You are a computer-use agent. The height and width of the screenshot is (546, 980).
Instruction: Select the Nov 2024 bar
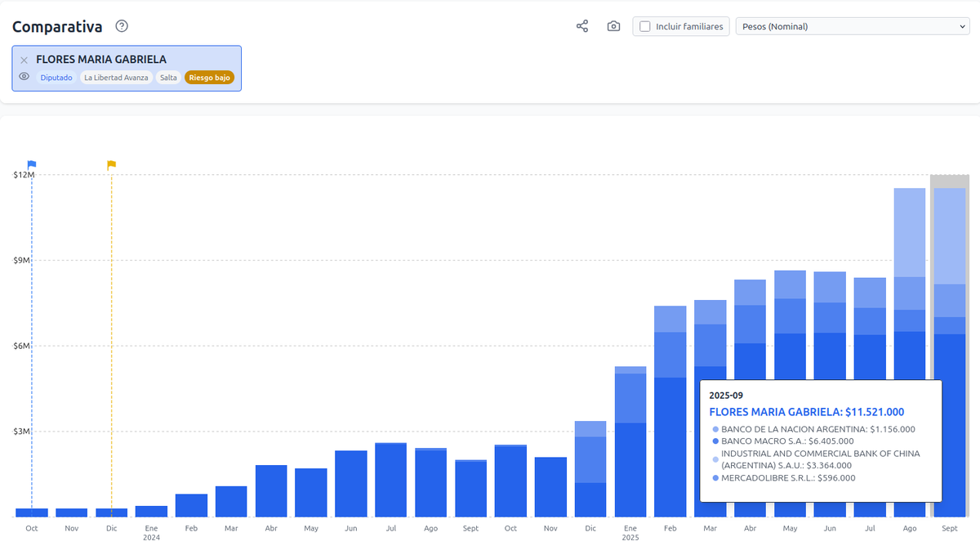(x=550, y=486)
